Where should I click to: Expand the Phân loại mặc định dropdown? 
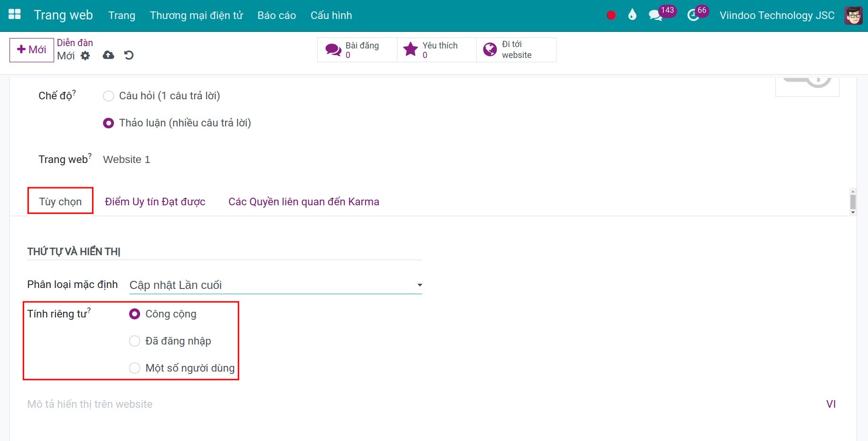(x=275, y=285)
